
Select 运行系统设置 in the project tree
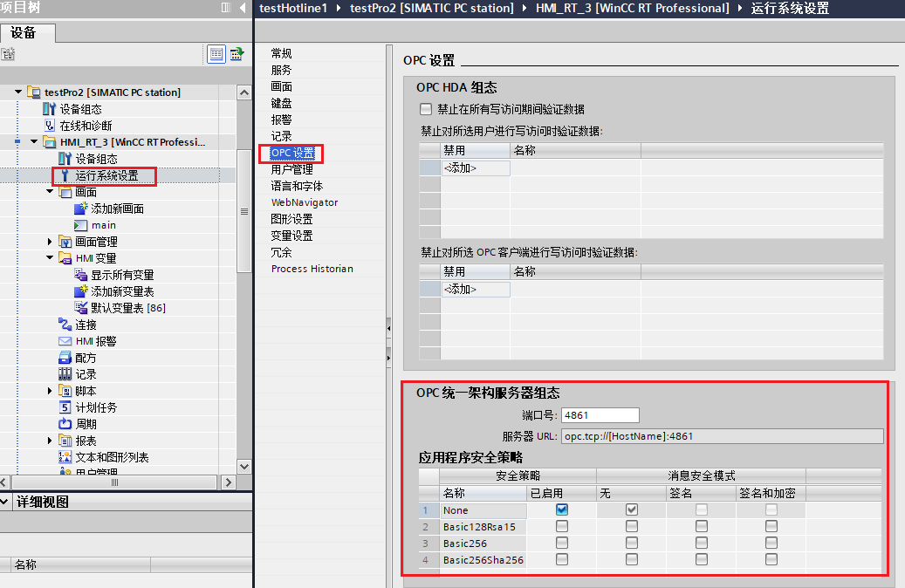click(x=104, y=175)
